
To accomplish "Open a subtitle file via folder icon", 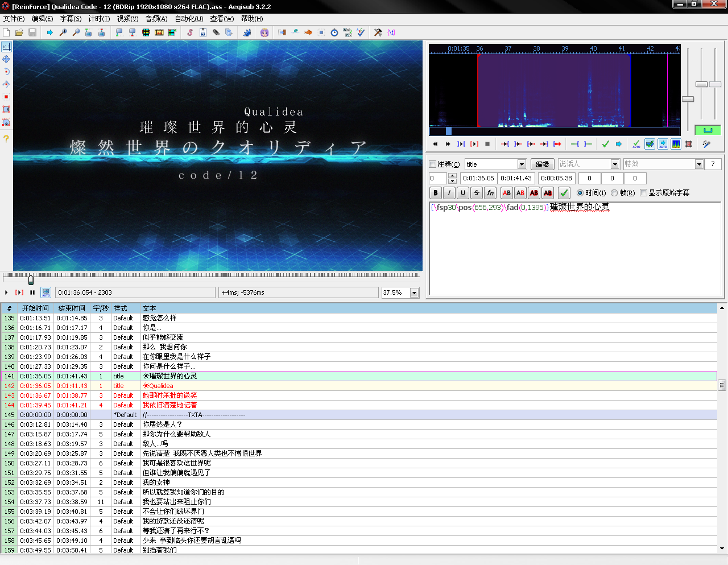I will 19,32.
